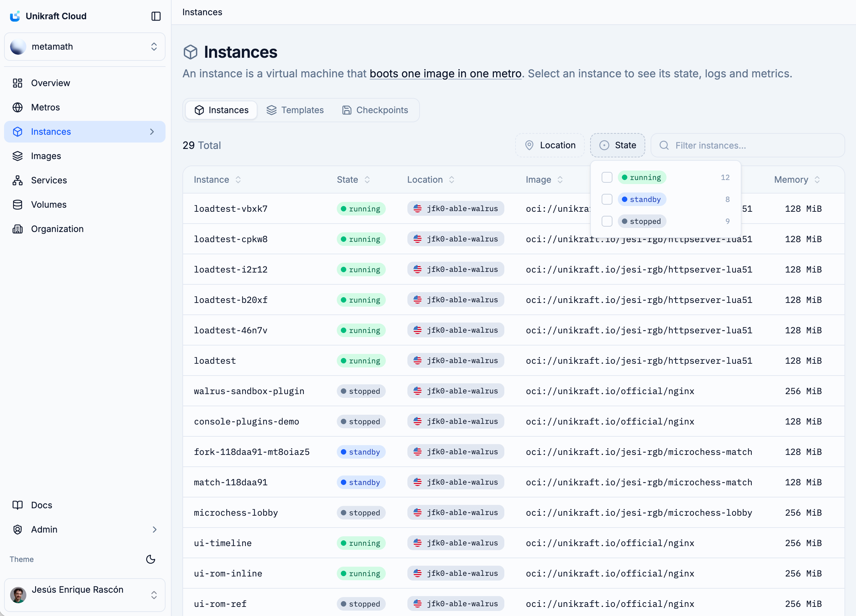Click the Overview grid icon in the sidebar
Viewport: 856px width, 616px height.
18,83
